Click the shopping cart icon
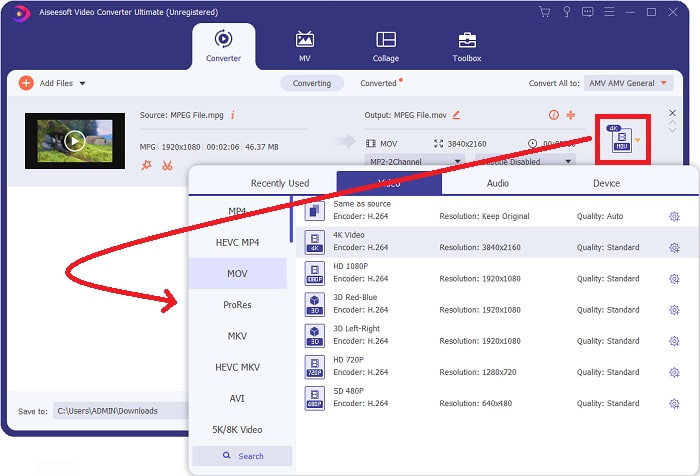This screenshot has height=476, width=700. [x=544, y=12]
